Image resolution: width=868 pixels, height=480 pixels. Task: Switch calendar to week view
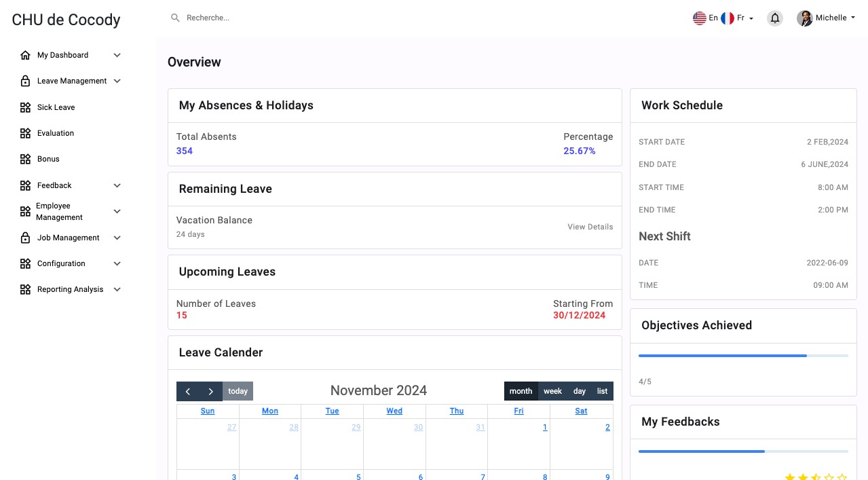(552, 391)
